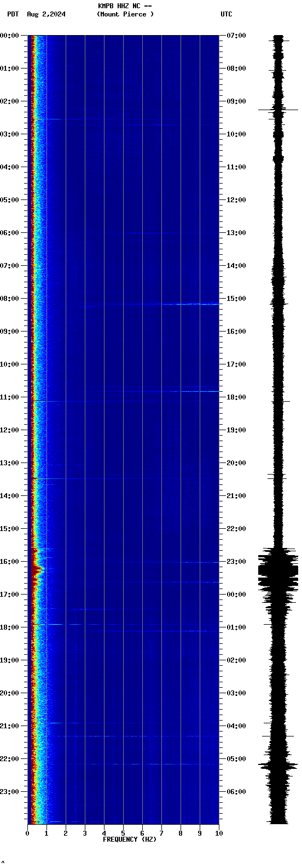This screenshot has width=302, height=868.
Task: Click the 11:00 UTC time label
Action: point(236,167)
